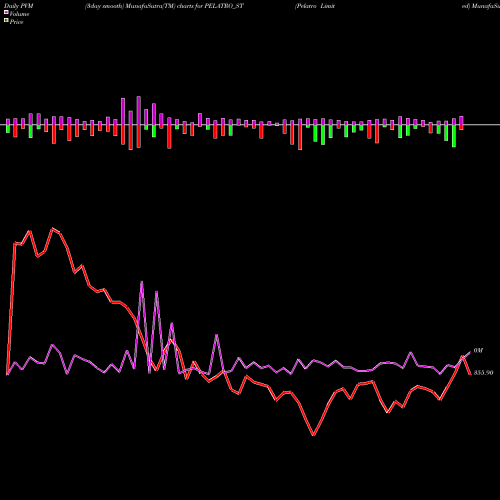The image size is (500, 500).
Task: Click the tallest magenta volume bar
Action: pyautogui.click(x=139, y=111)
